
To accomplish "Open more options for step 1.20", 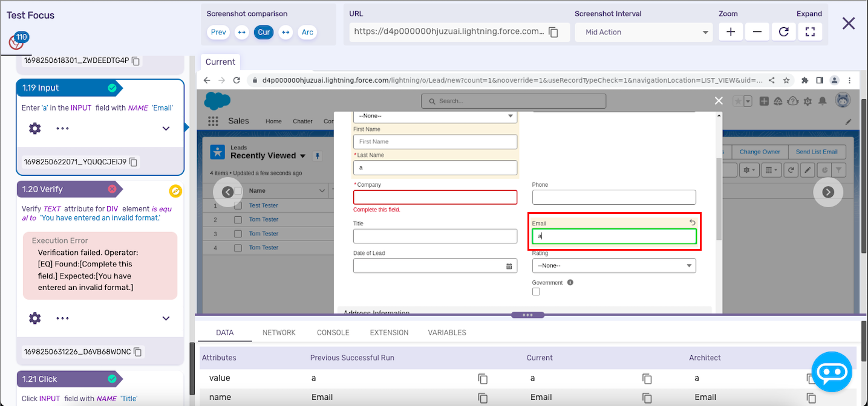I will tap(63, 318).
